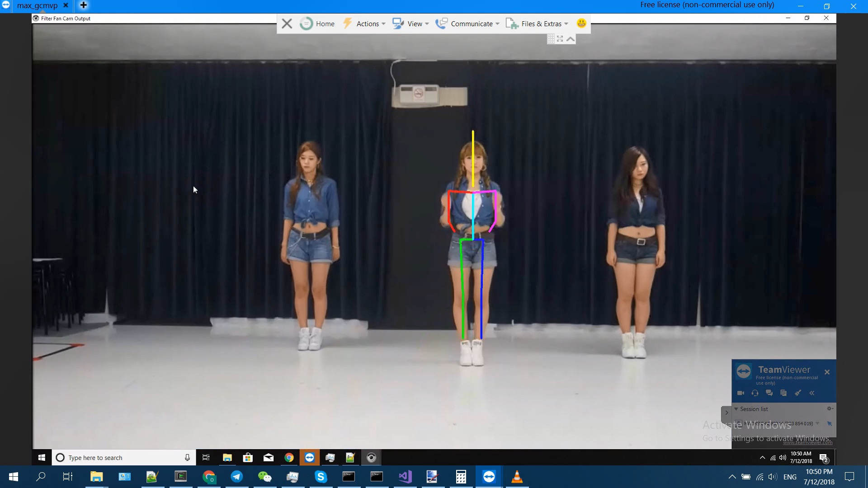Click the Home button in TeamViewer toolbar
This screenshot has height=488, width=868.
[x=317, y=23]
